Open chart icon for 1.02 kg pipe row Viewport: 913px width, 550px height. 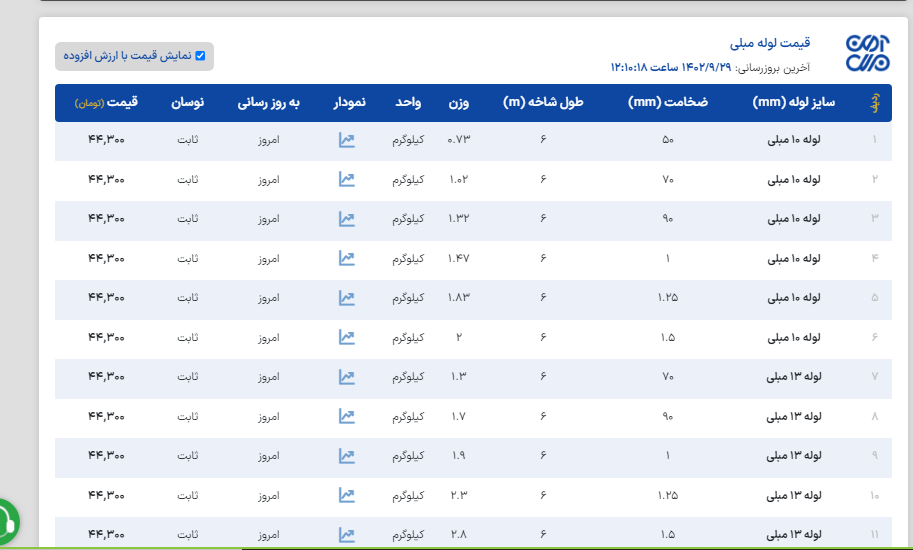point(346,179)
